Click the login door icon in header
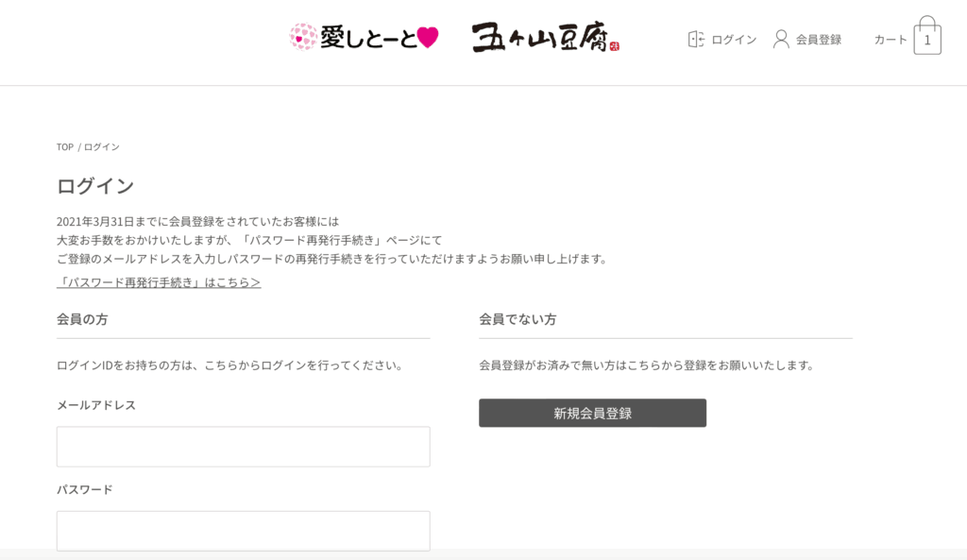This screenshot has width=967, height=560. click(x=696, y=40)
